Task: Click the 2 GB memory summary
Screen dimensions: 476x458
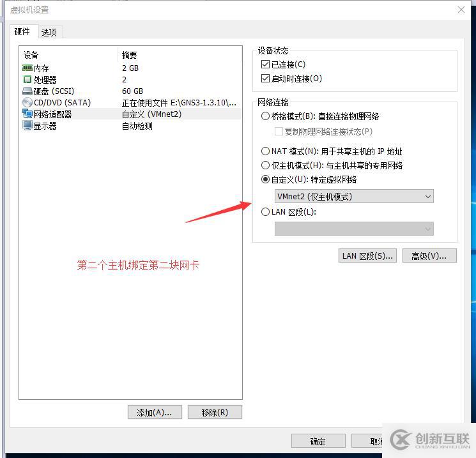Action: (130, 68)
